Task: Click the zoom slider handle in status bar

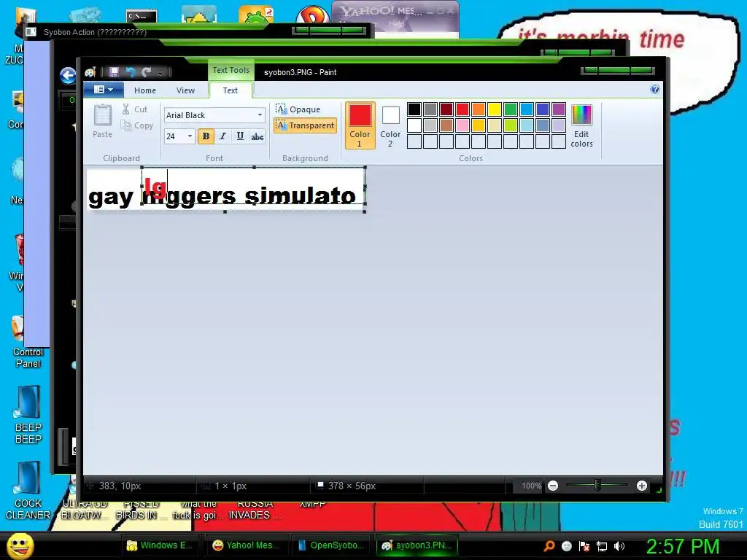Action: (x=597, y=485)
